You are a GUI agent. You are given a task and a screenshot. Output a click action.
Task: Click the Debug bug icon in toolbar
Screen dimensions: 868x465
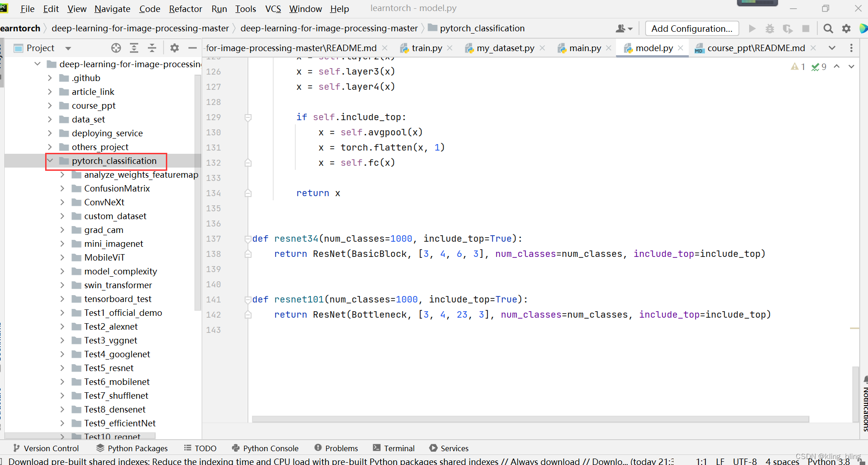pos(770,29)
